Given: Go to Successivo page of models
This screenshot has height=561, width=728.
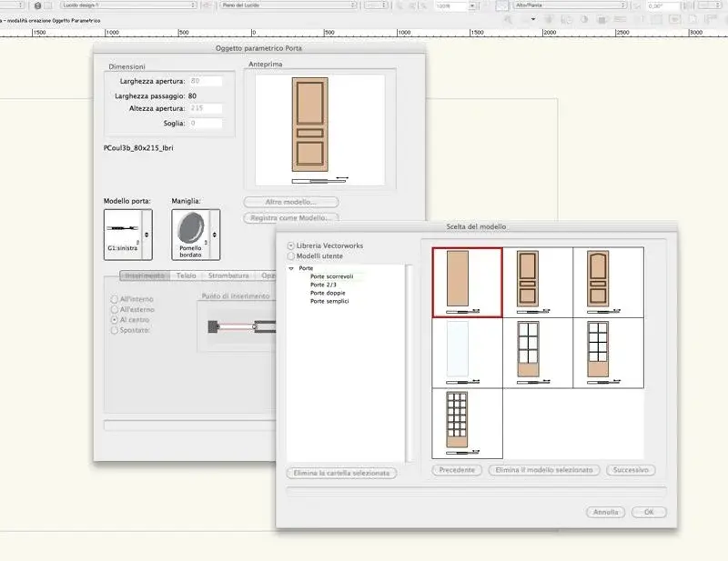Looking at the screenshot, I should (630, 470).
